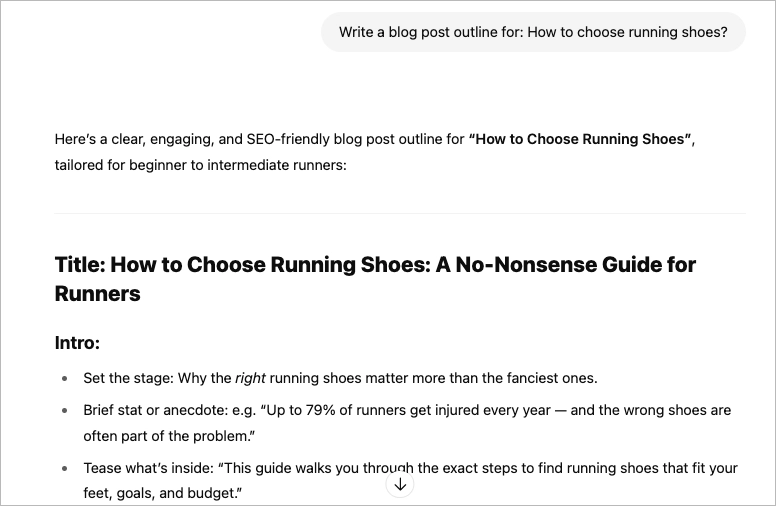Viewport: 776px width, 506px height.
Task: Click the "tailored for beginner to intermediate runners" line
Action: pyautogui.click(x=200, y=165)
